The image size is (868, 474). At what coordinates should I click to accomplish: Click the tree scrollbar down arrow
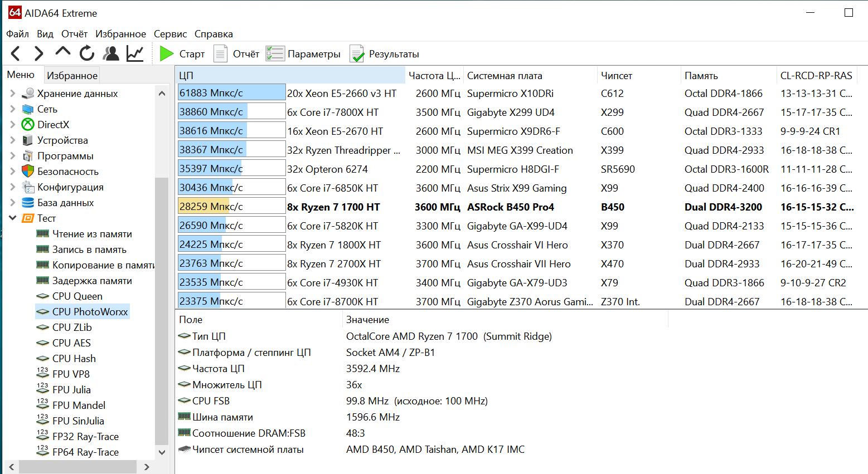coord(162,452)
